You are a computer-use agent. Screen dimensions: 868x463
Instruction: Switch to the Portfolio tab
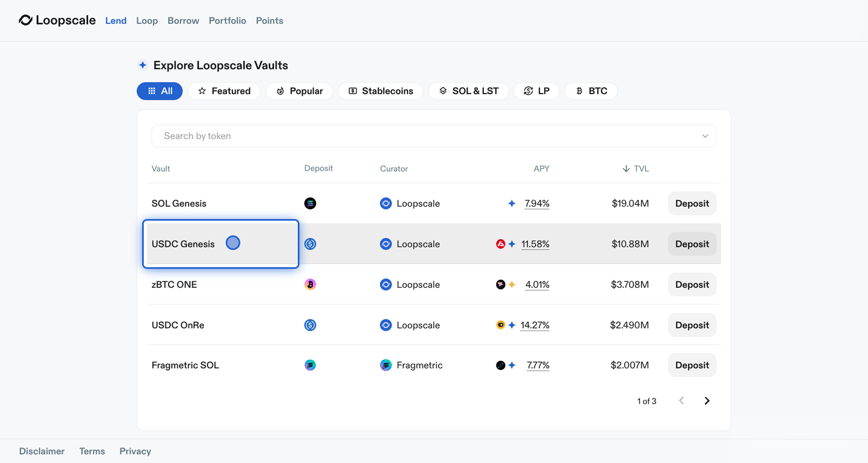point(227,21)
